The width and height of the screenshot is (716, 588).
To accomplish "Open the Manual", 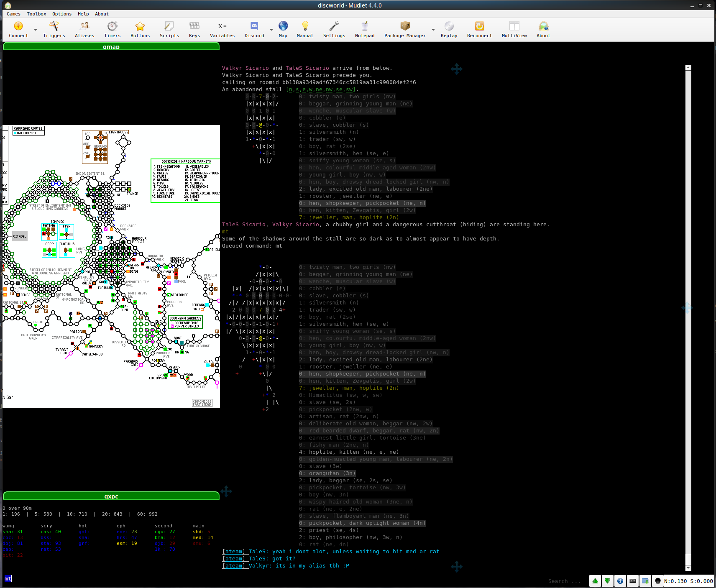I will 305,30.
